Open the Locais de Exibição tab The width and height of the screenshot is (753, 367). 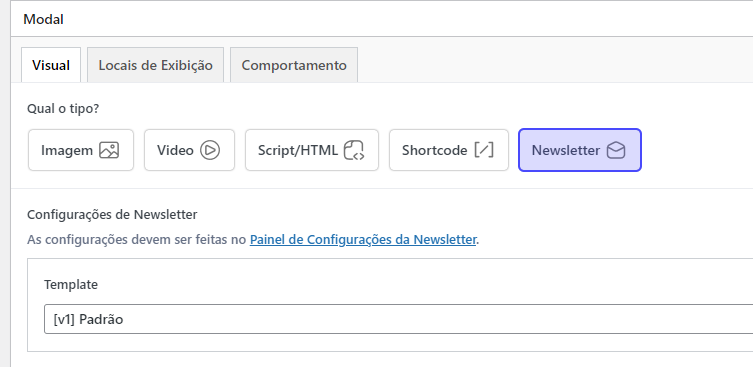tap(156, 65)
